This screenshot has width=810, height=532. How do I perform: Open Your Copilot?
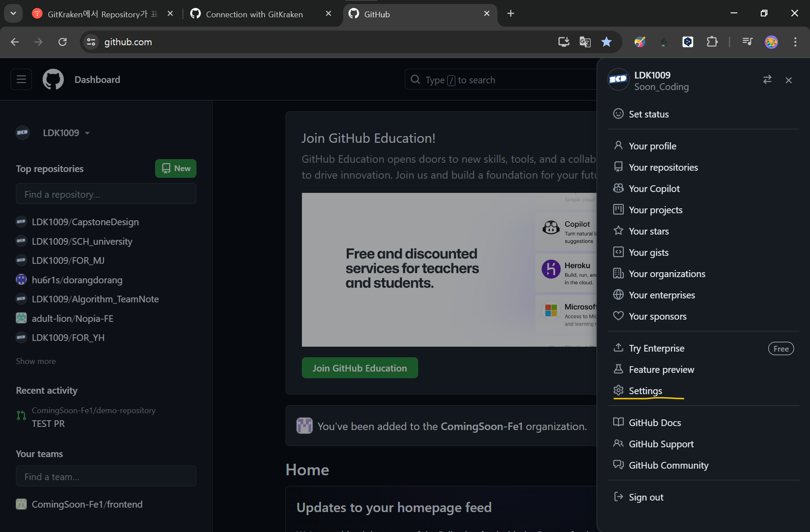coord(703,188)
